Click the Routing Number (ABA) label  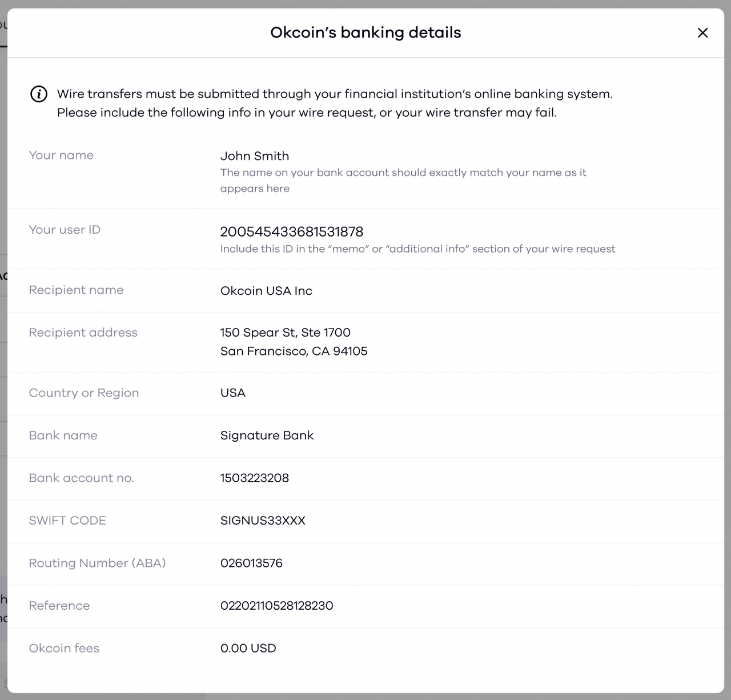click(x=97, y=563)
